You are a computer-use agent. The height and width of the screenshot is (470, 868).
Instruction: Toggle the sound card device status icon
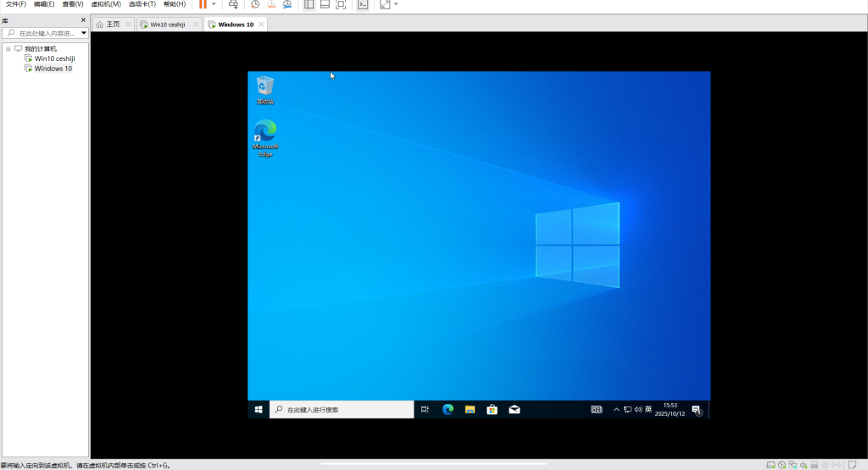click(803, 465)
